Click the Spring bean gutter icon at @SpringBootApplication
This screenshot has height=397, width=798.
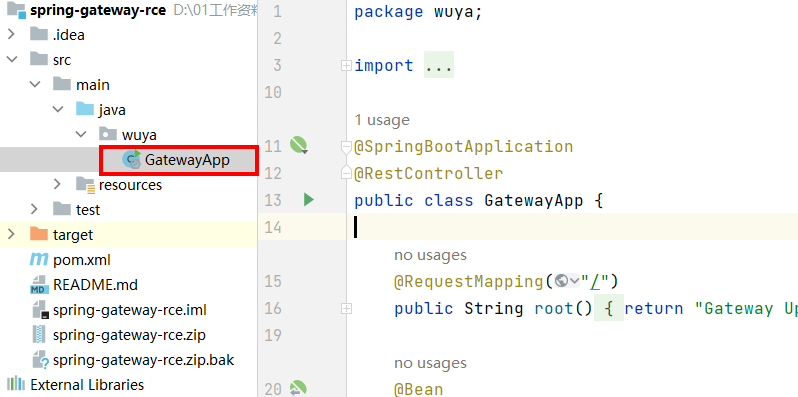[x=298, y=146]
